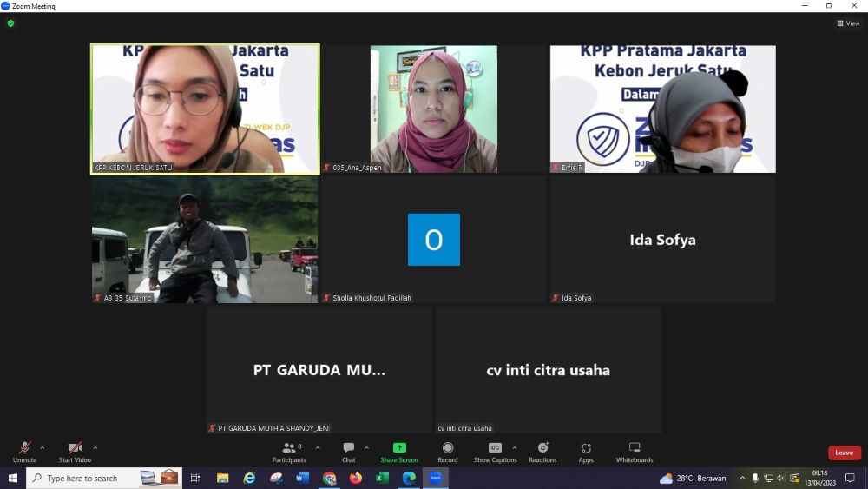Expand audio options arrow next to Unmute
Screen dimensions: 868x489
coord(43,448)
